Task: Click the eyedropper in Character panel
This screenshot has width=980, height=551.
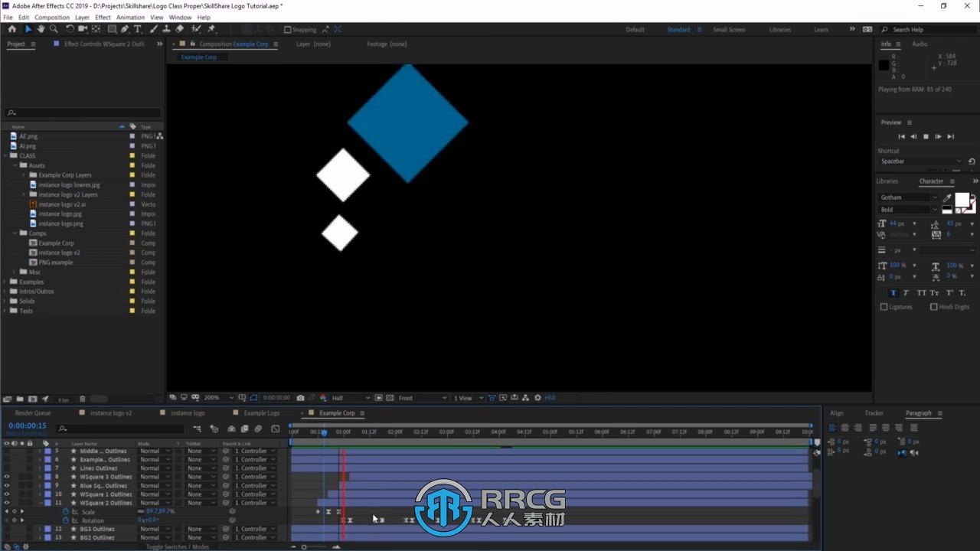Action: 947,197
